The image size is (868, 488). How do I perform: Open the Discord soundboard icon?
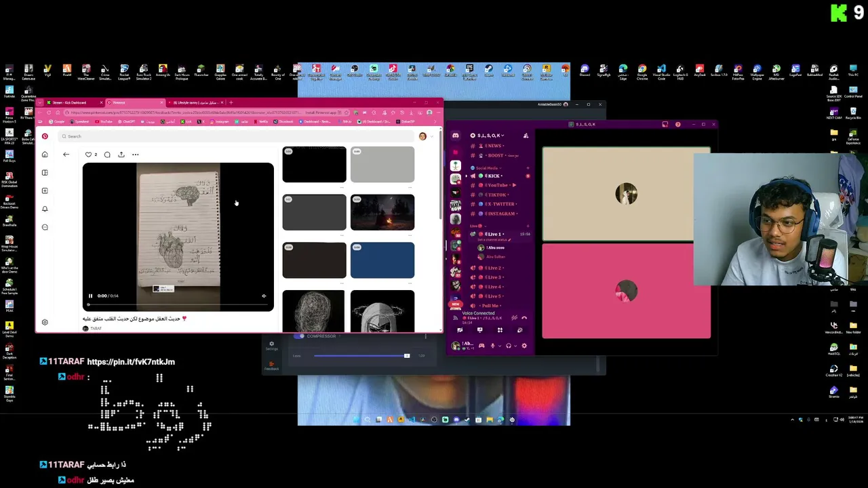[x=520, y=330]
